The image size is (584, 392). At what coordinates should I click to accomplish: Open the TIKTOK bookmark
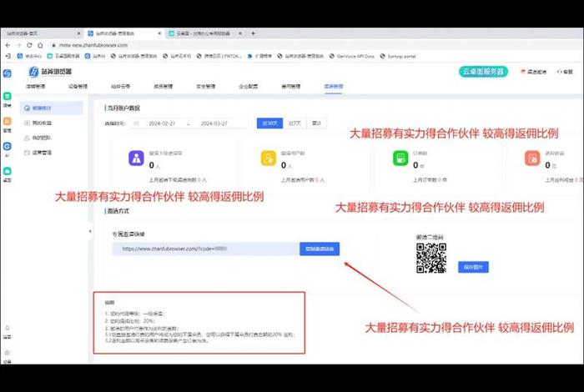coord(219,56)
